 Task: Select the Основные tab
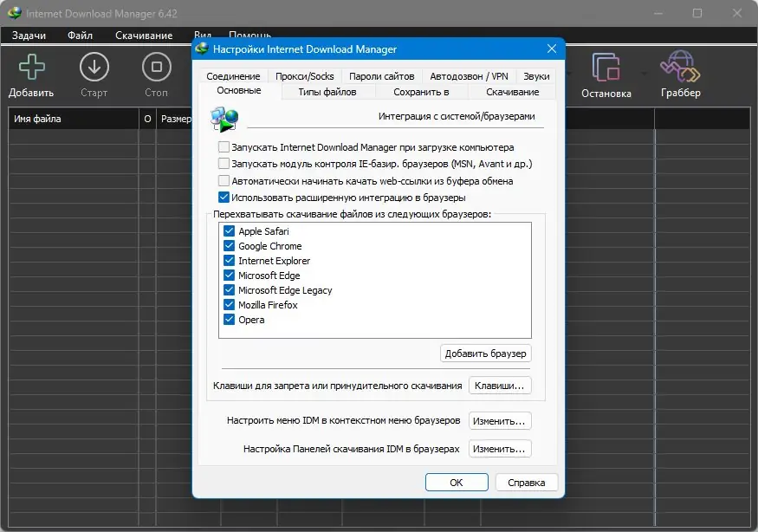[x=239, y=90]
